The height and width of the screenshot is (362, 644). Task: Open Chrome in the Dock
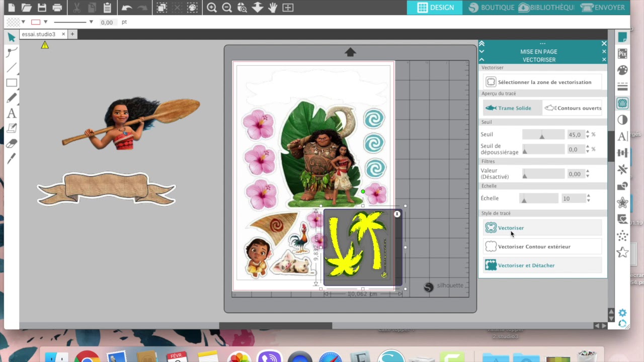point(87,357)
